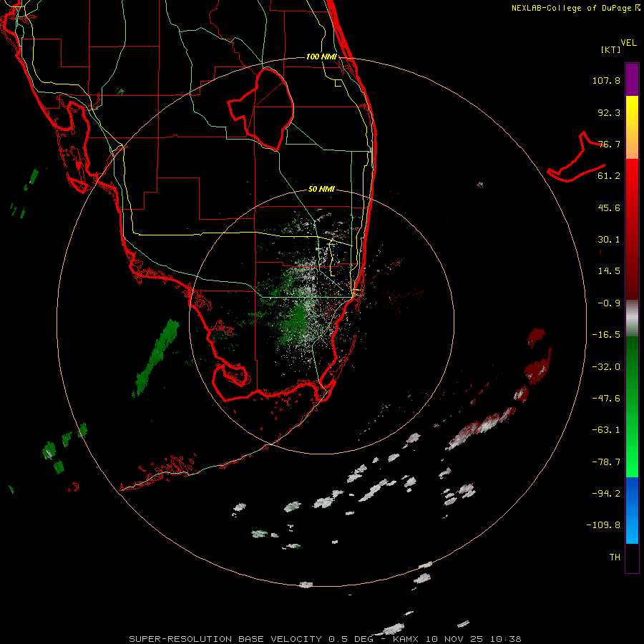The image size is (644, 644).
Task: Select the -78.7 legend value
Action: click(x=606, y=462)
